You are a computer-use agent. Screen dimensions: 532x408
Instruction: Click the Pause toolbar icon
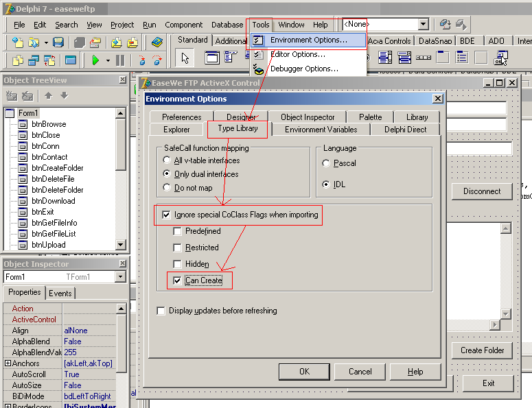coord(120,60)
